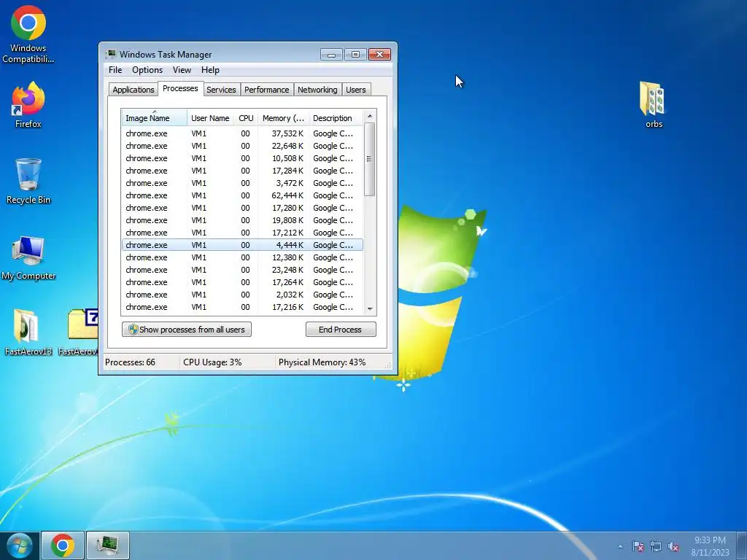Select chrome.exe row using 23,248 K

pyautogui.click(x=242, y=270)
